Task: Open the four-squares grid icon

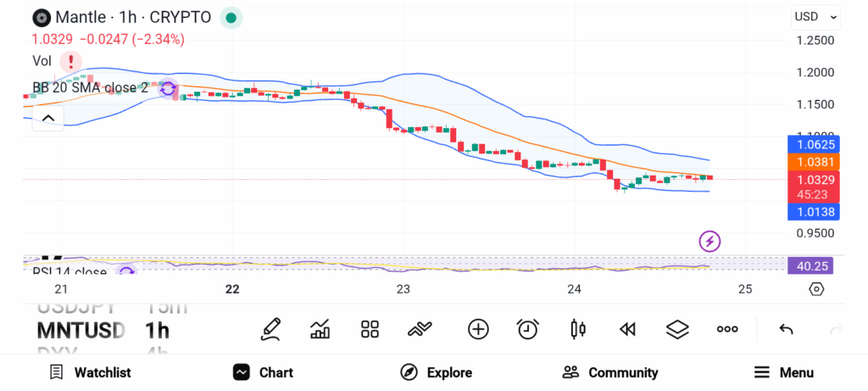Action: 370,329
